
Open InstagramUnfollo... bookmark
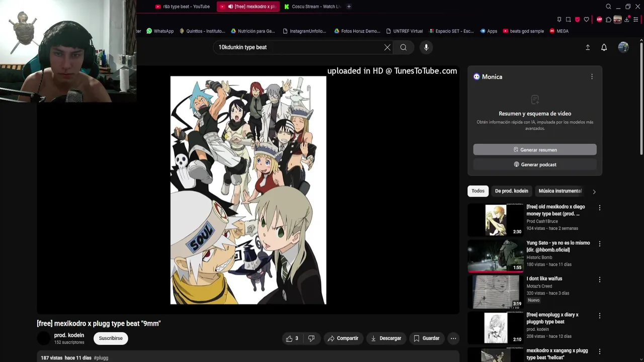click(x=305, y=31)
